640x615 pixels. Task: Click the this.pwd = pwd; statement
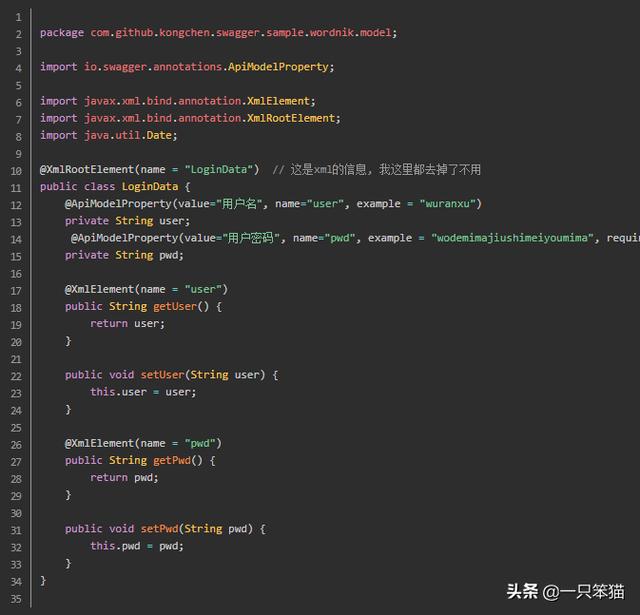[137, 546]
